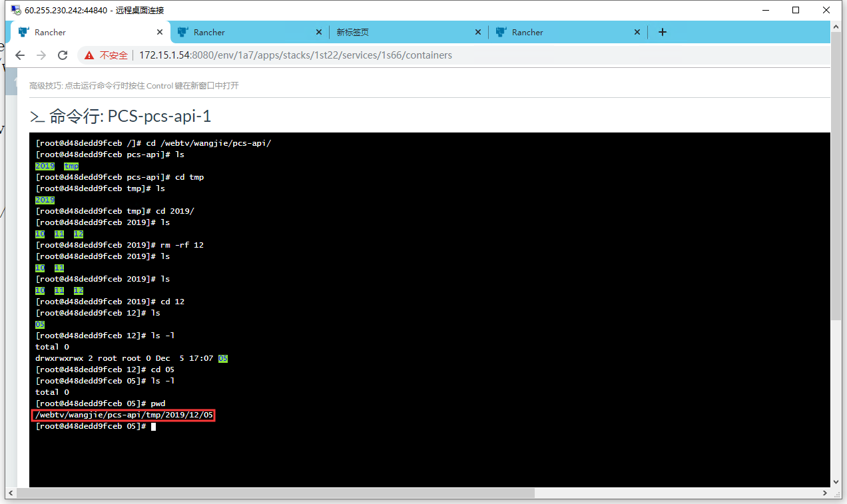Click the terminal cursor at last prompt
847x504 pixels.
coord(153,426)
